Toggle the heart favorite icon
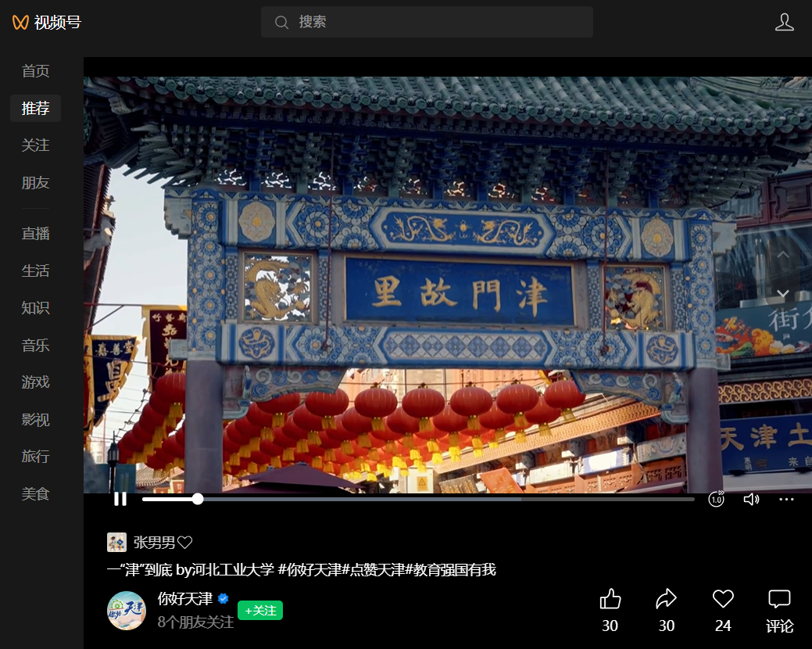 pos(723,600)
